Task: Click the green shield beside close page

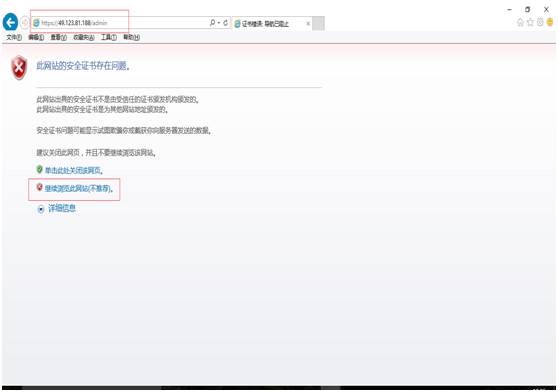Action: tap(40, 169)
